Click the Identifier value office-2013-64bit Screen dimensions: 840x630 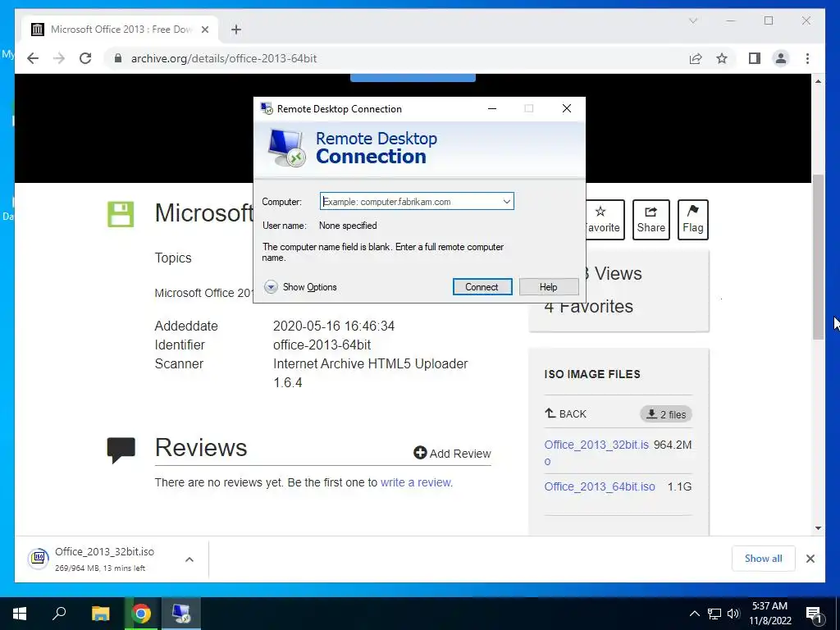[x=322, y=345]
